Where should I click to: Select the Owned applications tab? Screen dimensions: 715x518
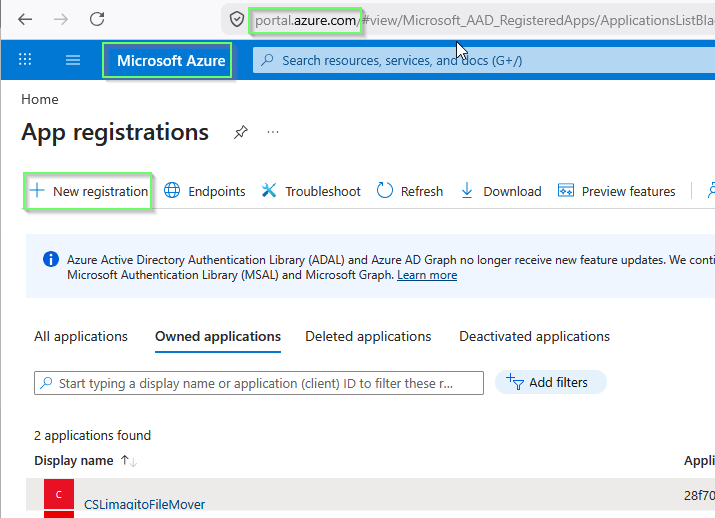point(218,337)
